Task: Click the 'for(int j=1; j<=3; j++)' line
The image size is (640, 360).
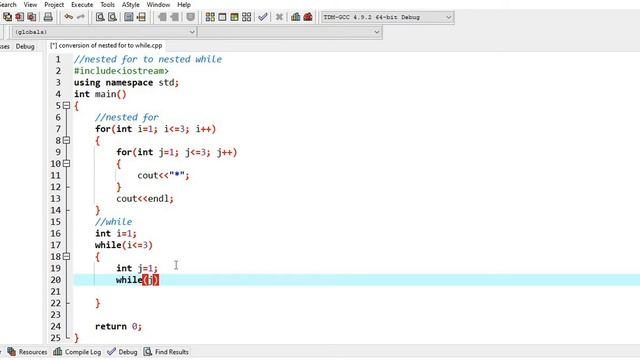Action: [x=177, y=152]
